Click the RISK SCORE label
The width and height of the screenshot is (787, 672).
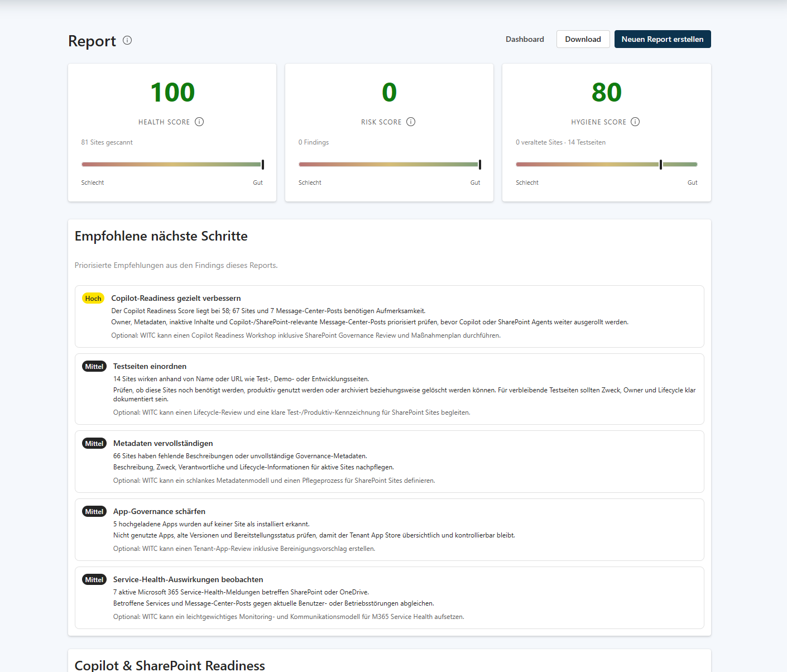(381, 122)
